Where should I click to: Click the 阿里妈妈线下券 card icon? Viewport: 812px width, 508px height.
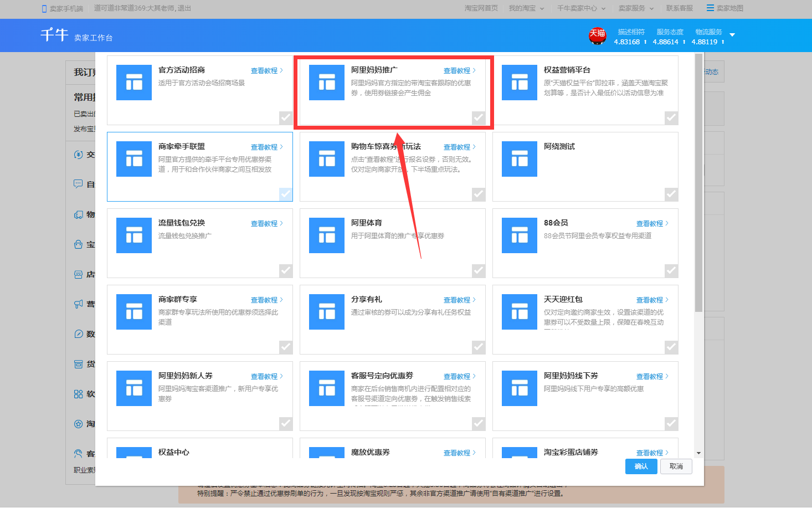pos(520,388)
